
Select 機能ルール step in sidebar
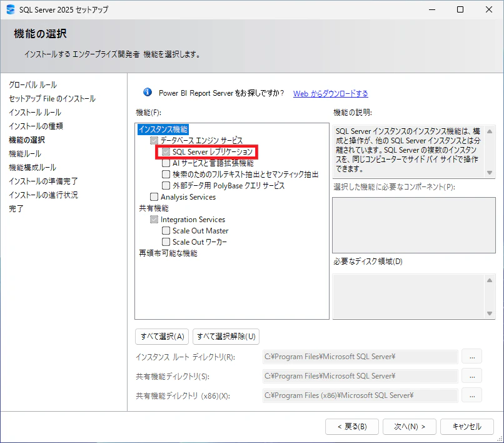[25, 154]
